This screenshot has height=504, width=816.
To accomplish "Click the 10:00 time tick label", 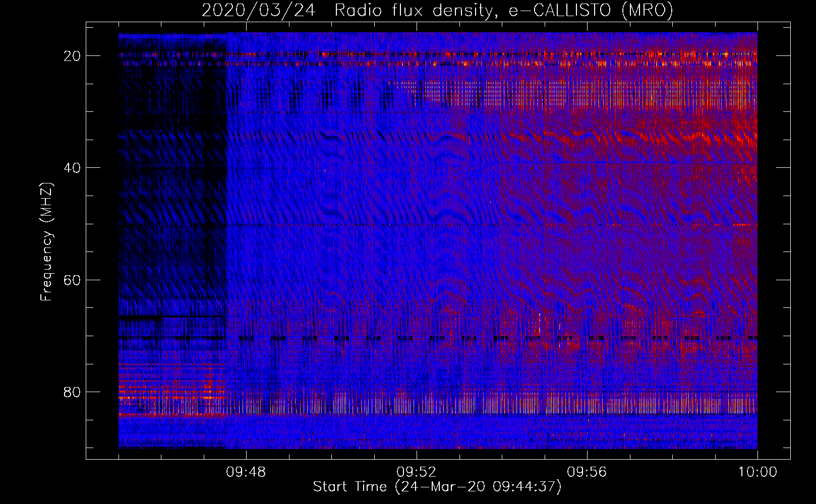I will pos(757,472).
